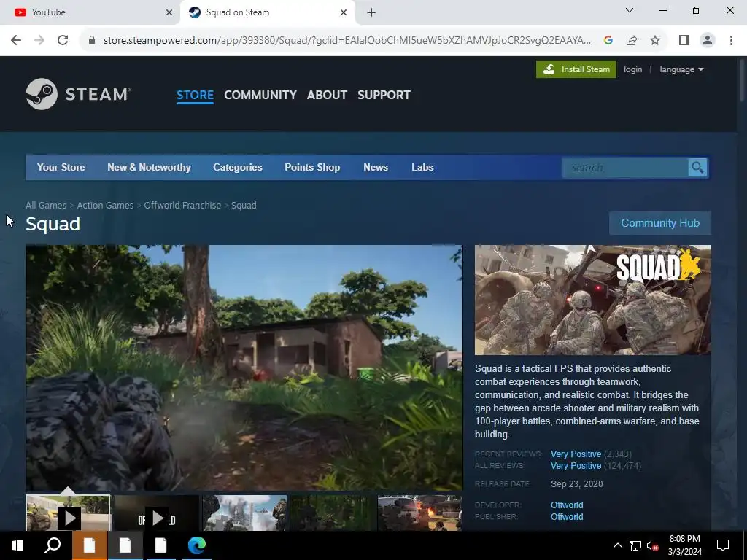Select the burning vehicle screenshot thumbnail
Viewport: 747px width, 560px height.
419,513
